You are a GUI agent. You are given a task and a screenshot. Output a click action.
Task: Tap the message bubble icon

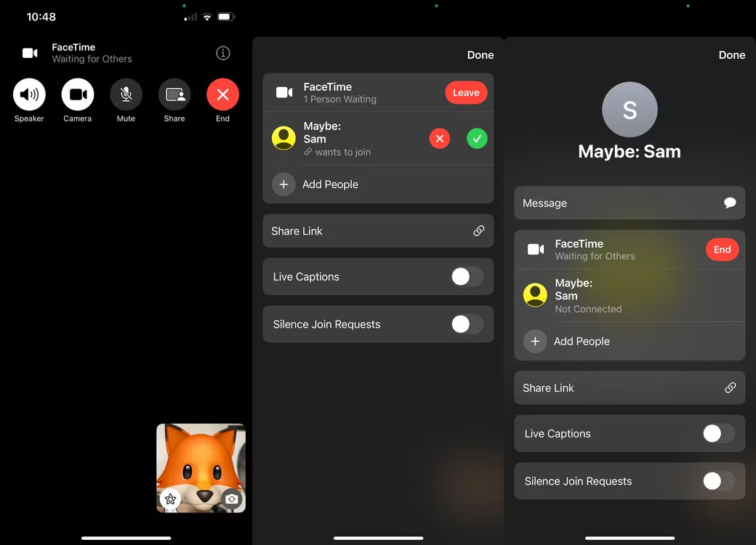(x=730, y=203)
